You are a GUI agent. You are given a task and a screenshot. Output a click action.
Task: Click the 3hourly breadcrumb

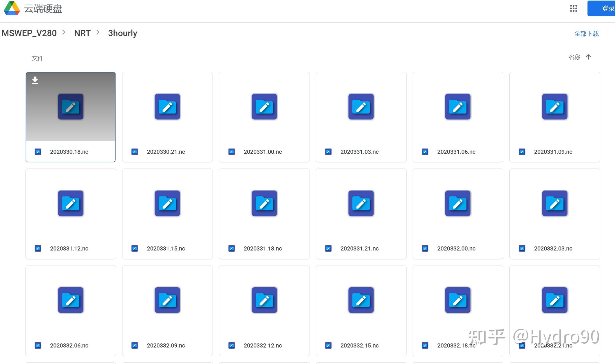point(122,33)
